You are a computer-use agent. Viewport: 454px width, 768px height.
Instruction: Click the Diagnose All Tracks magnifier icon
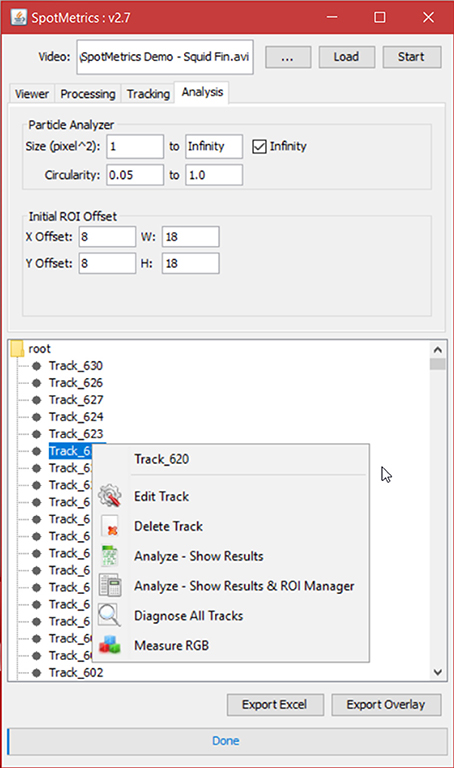pyautogui.click(x=110, y=615)
